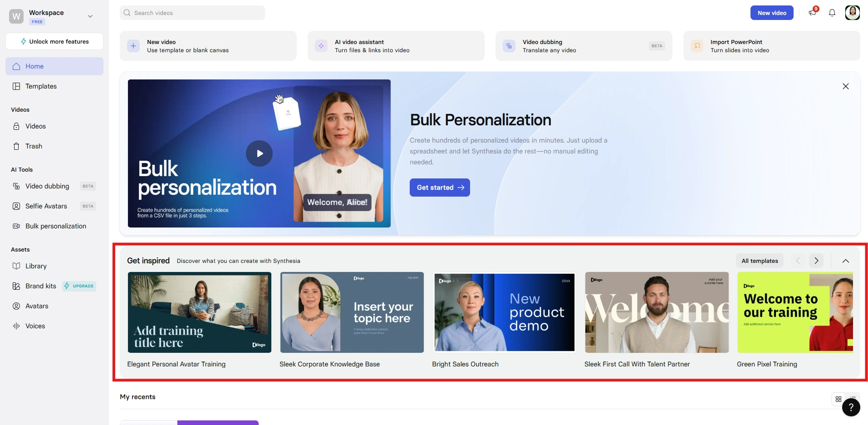Open the notifications bell

(832, 13)
